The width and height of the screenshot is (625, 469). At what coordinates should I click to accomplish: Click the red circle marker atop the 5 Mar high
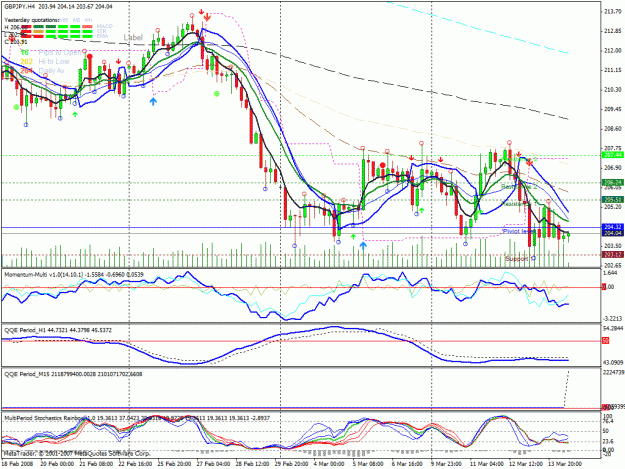tap(363, 148)
